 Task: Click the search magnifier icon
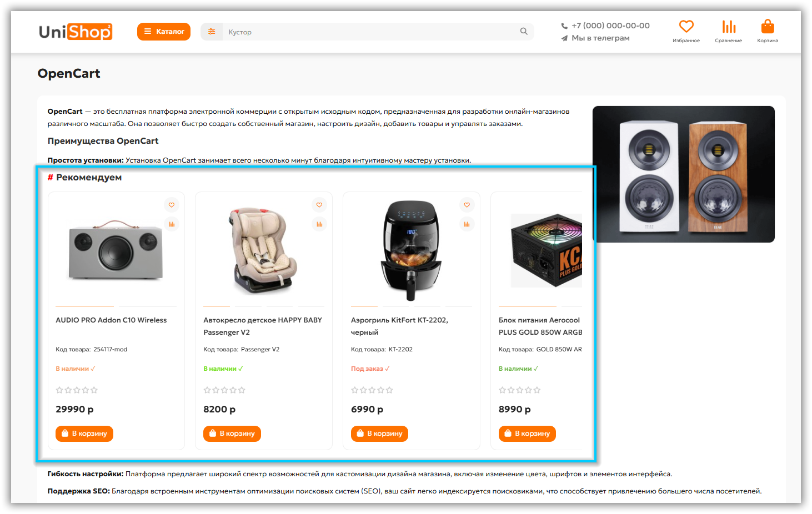tap(524, 32)
